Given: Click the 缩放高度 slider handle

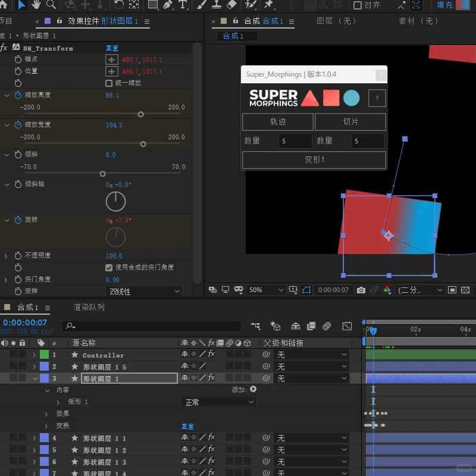Looking at the screenshot, I should tap(140, 114).
